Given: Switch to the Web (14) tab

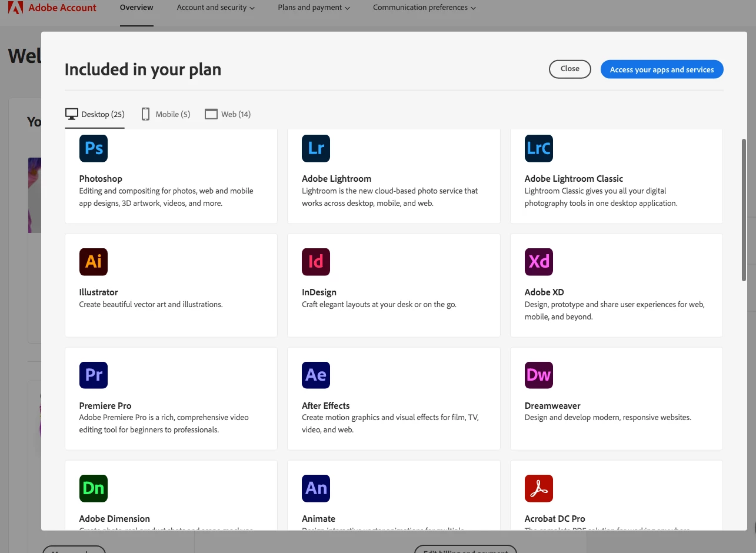Looking at the screenshot, I should [x=228, y=114].
